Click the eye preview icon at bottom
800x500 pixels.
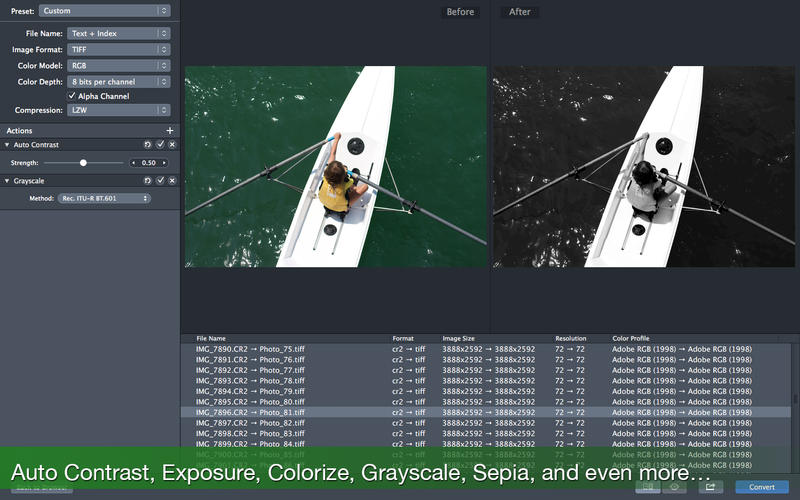[676, 487]
